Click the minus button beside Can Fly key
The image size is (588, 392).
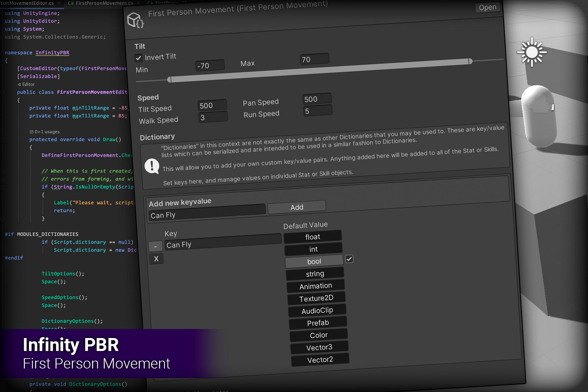[156, 247]
